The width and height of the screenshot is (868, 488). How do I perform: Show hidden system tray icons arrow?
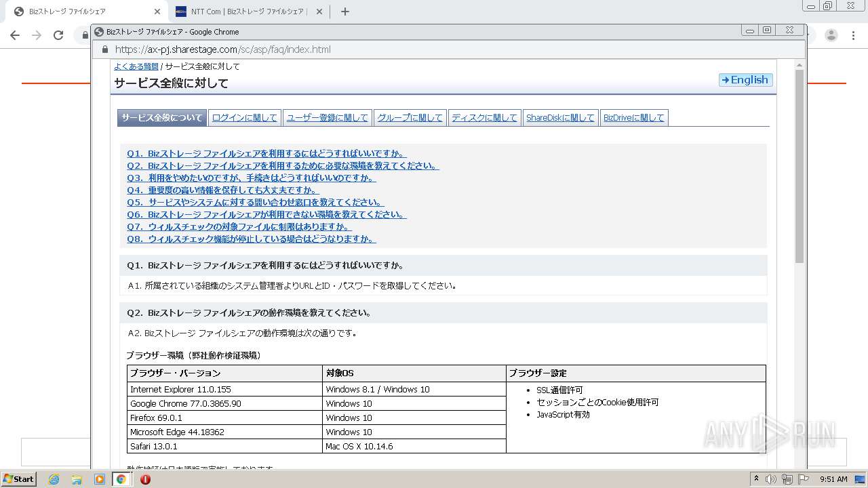coord(756,479)
